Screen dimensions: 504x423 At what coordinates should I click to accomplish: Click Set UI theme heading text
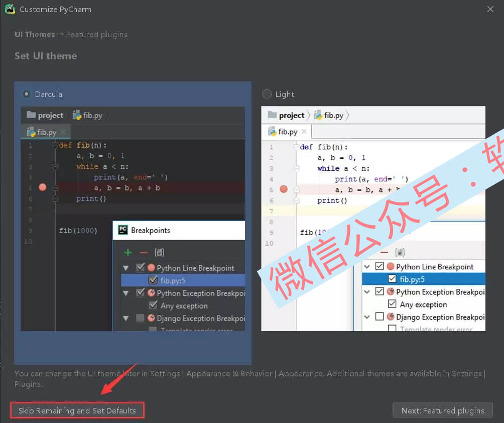pyautogui.click(x=46, y=56)
